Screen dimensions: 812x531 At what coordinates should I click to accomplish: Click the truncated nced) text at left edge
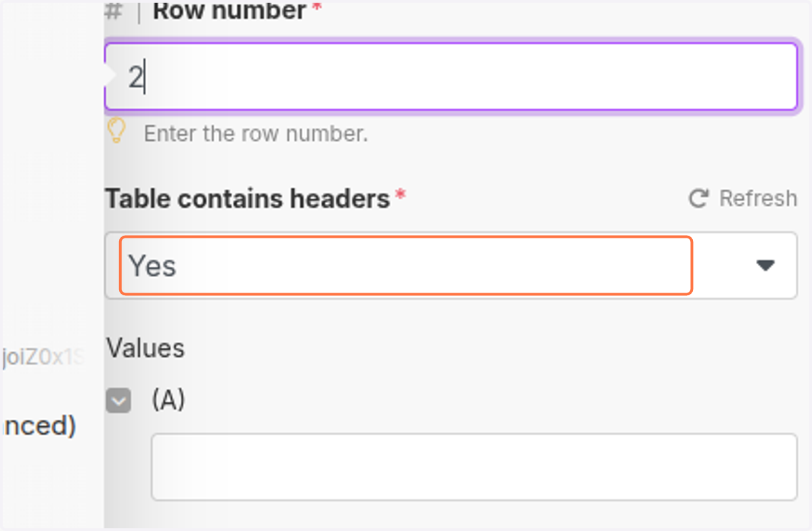click(x=38, y=426)
